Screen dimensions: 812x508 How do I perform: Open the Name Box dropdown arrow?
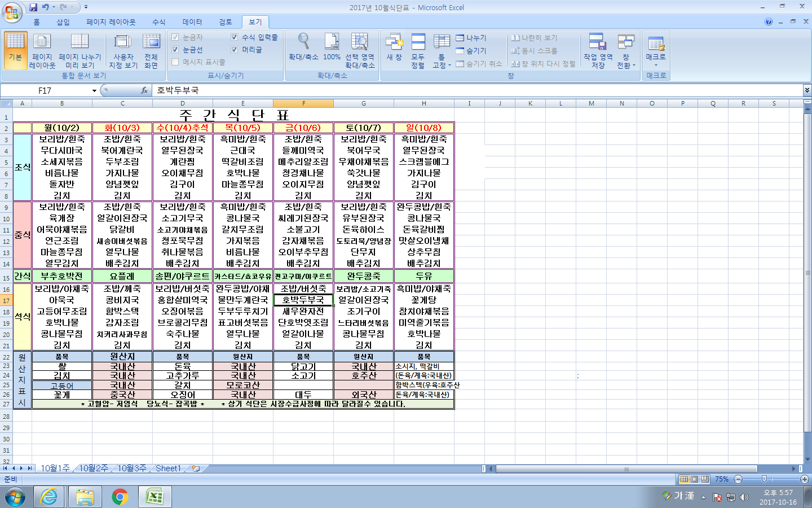click(94, 91)
